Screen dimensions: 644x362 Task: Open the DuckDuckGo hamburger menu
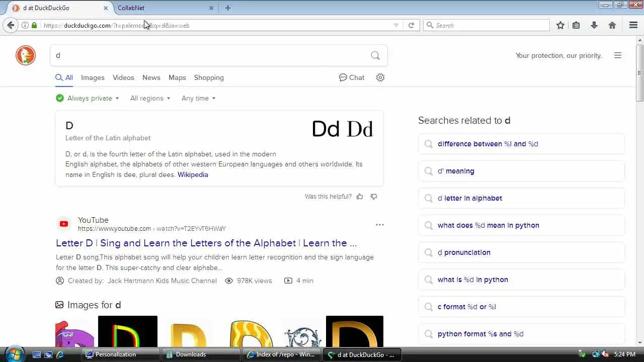618,55
